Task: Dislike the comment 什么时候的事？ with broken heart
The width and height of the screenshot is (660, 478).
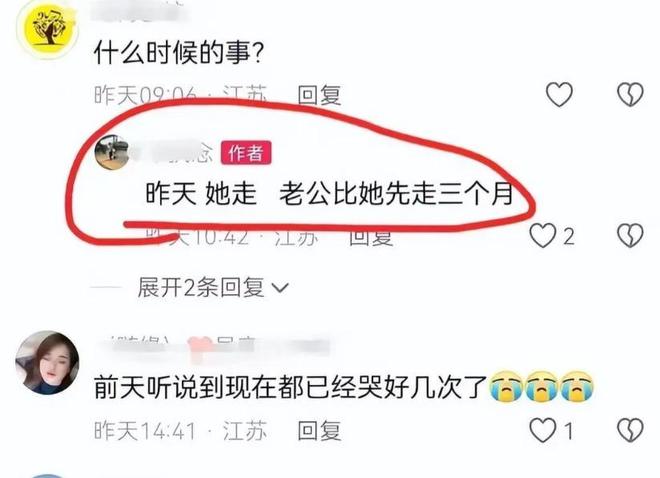Action: tap(630, 94)
